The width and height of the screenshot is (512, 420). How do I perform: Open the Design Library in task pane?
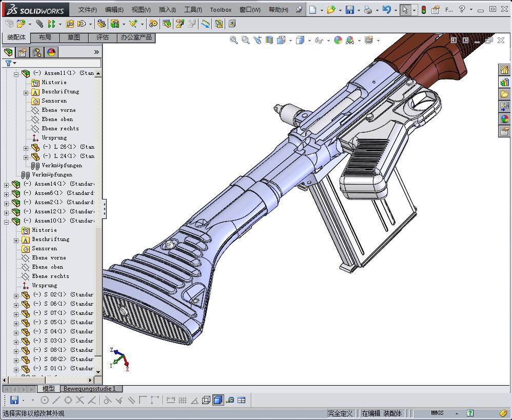tap(504, 82)
